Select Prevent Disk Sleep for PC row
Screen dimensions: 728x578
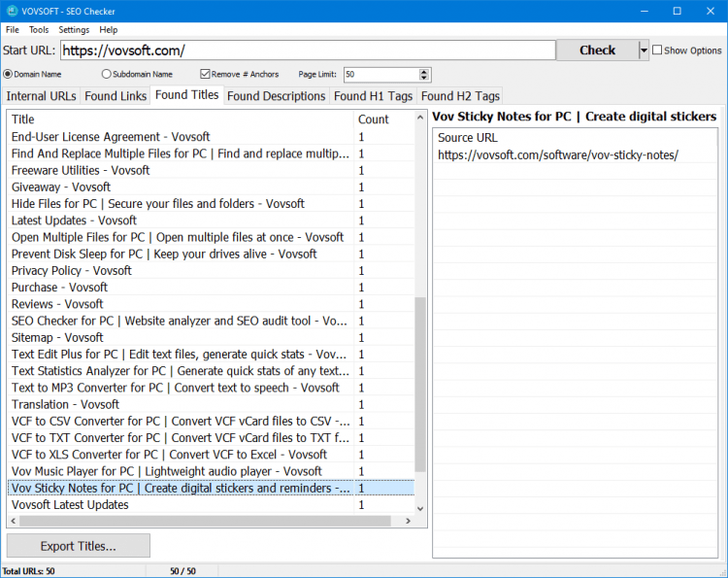[211, 255]
